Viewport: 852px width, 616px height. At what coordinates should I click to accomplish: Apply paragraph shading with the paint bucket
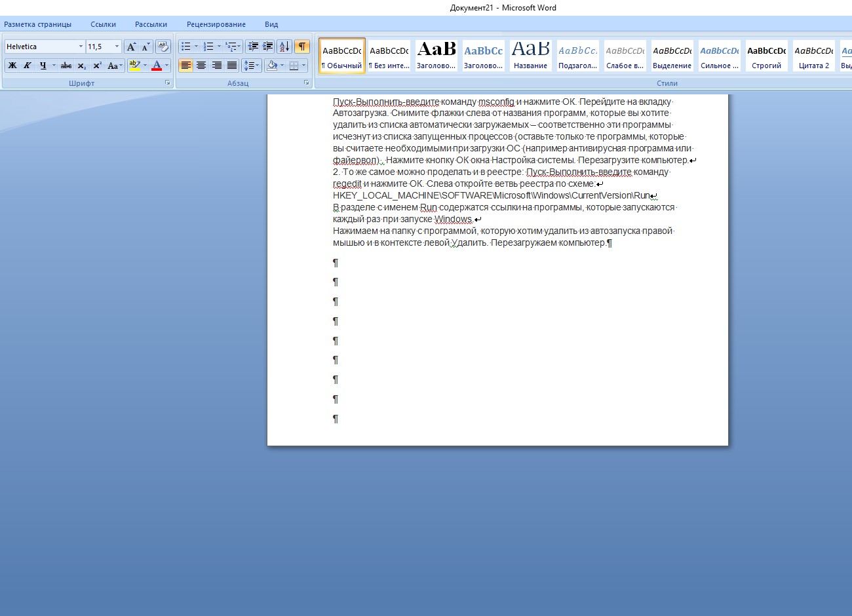273,66
